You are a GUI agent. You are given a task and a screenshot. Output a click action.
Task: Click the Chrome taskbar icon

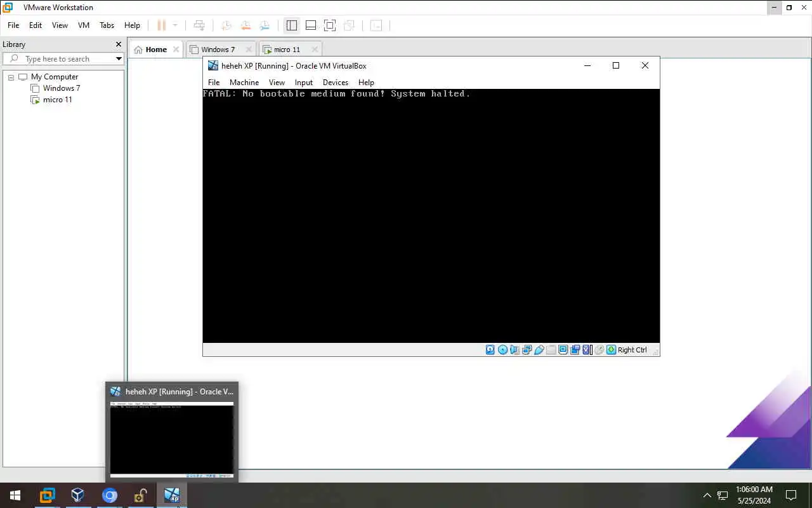(109, 495)
